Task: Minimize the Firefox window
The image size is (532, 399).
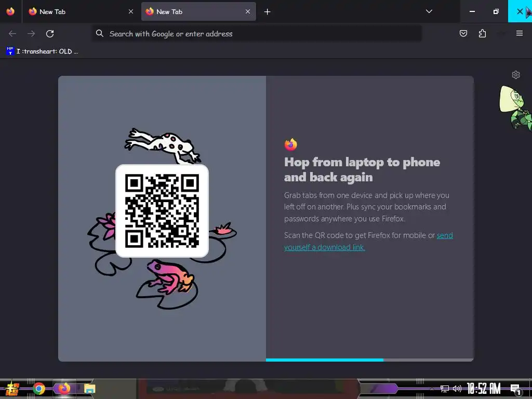Action: click(x=472, y=11)
